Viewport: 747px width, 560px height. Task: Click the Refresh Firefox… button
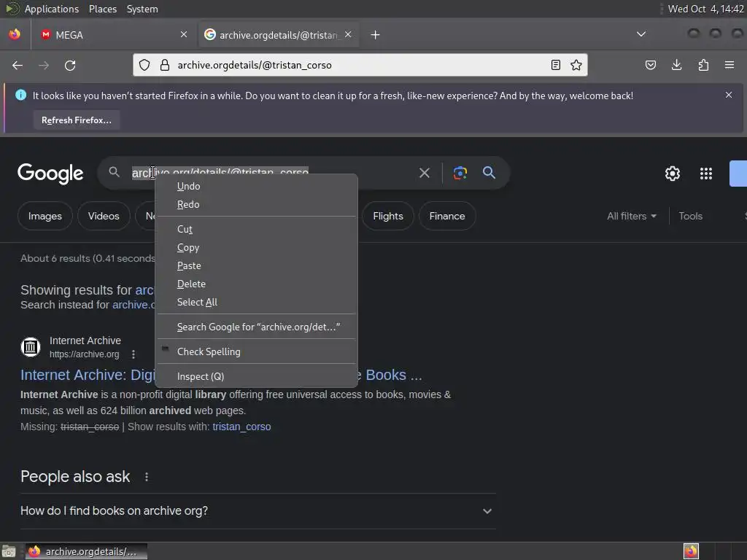76,120
